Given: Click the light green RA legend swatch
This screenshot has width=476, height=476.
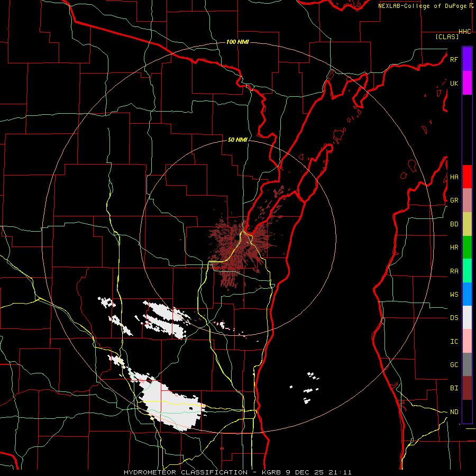Looking at the screenshot, I should pos(467,271).
